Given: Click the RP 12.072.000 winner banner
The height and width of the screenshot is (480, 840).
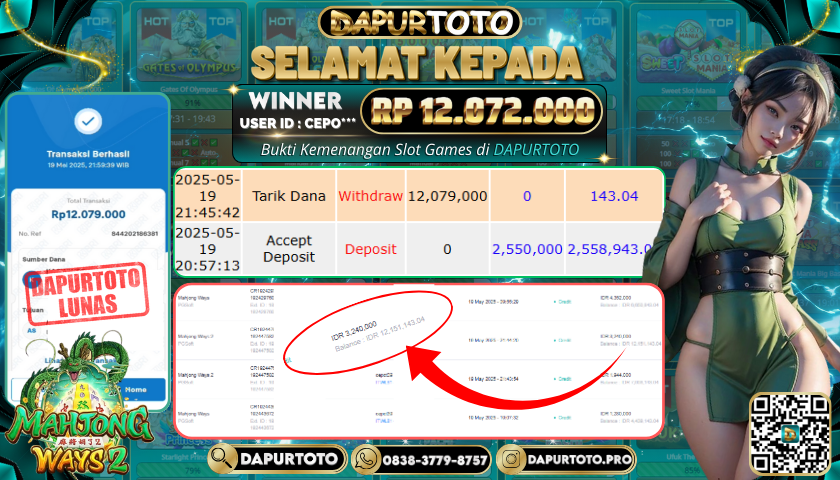Looking at the screenshot, I should pyautogui.click(x=482, y=111).
